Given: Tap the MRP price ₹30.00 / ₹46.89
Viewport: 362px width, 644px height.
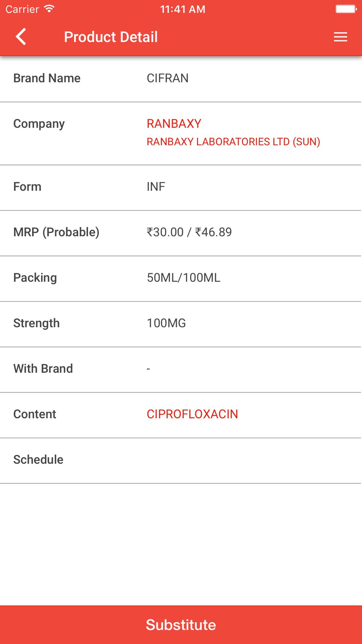Looking at the screenshot, I should tap(189, 232).
